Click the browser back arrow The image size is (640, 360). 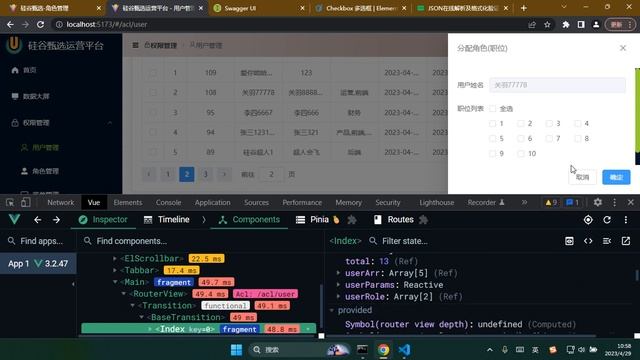[x=10, y=24]
